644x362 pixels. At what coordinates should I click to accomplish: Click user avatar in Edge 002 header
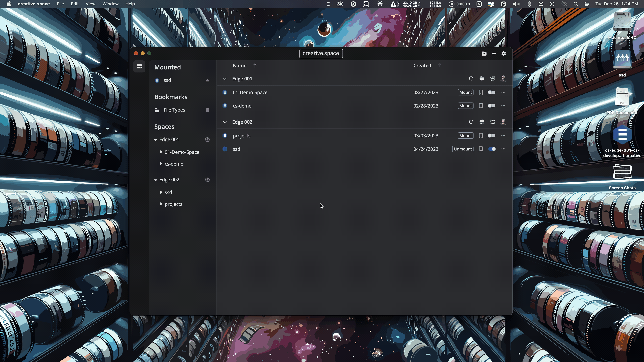(503, 122)
